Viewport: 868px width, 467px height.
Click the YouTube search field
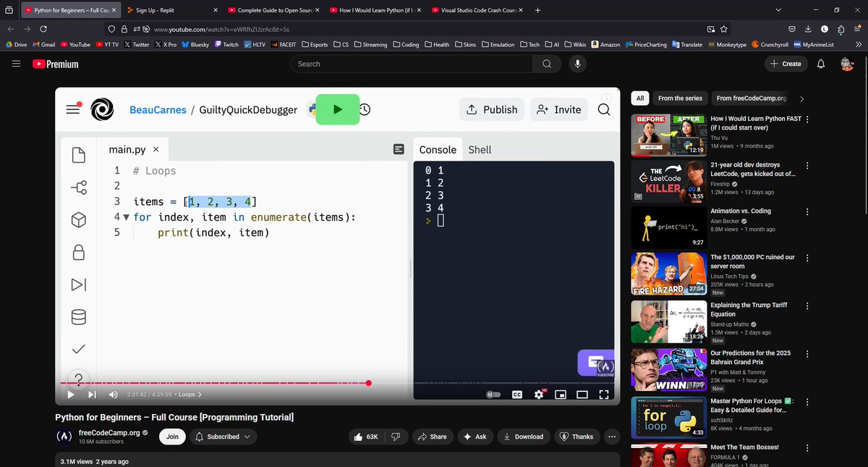coord(412,64)
